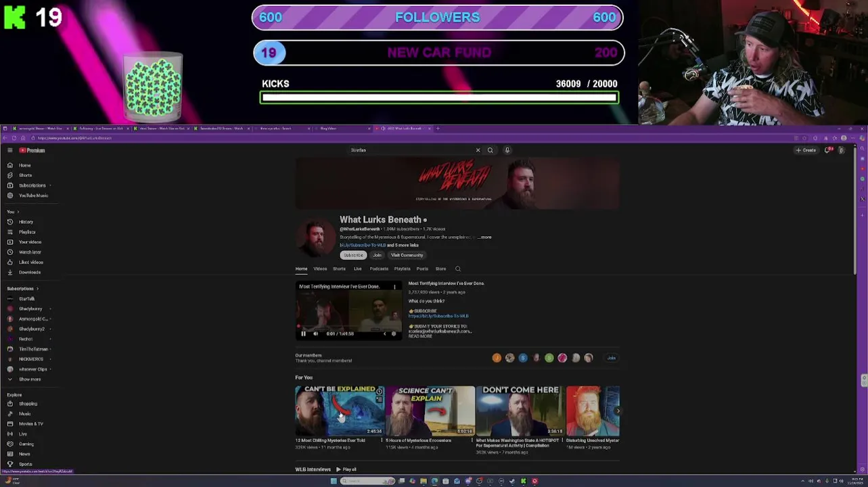The image size is (868, 487).
Task: Switch to the Shorts channel tab
Action: (339, 269)
